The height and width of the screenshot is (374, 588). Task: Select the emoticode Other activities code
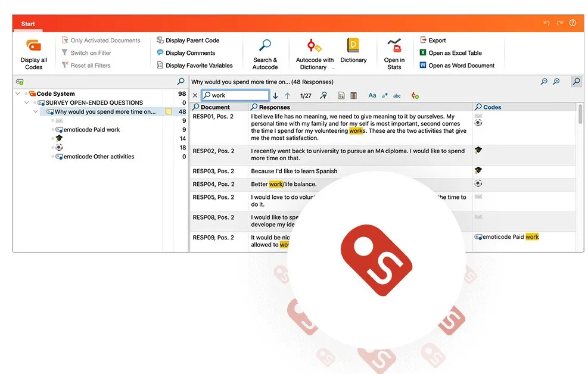tap(99, 157)
